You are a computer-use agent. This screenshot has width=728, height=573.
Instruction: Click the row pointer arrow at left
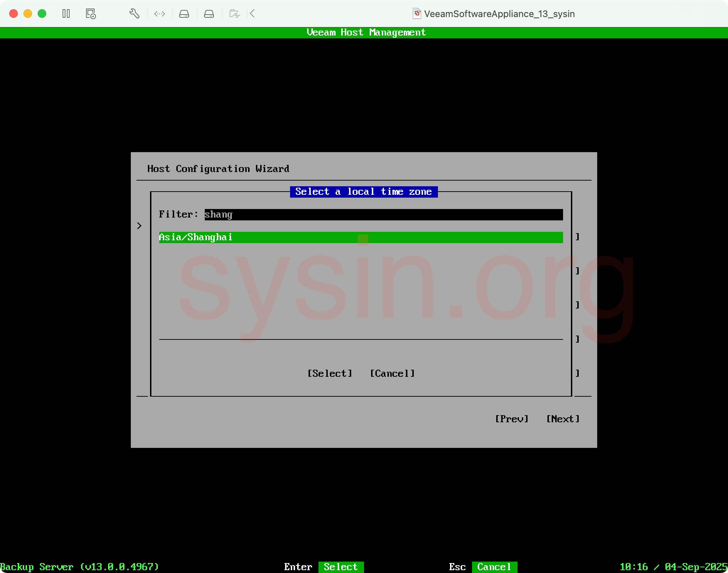tap(139, 226)
